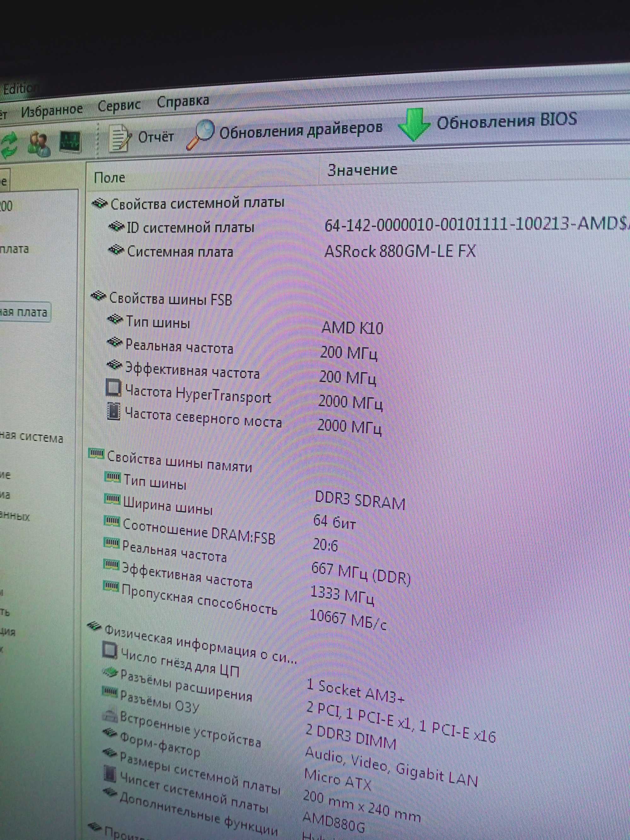Image resolution: width=630 pixels, height=840 pixels.
Task: Select the 1333 МГц effective frequency value
Action: (x=342, y=596)
